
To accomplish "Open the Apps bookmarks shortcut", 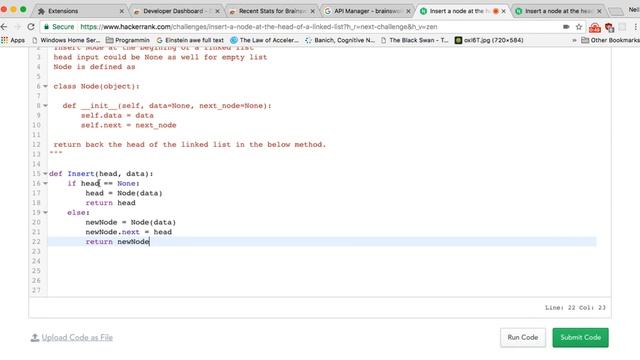I will (13, 40).
